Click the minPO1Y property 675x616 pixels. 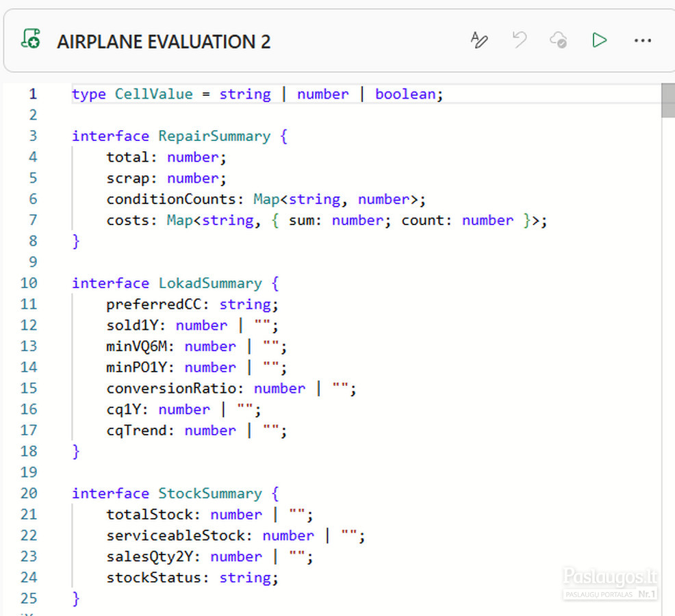pos(136,367)
